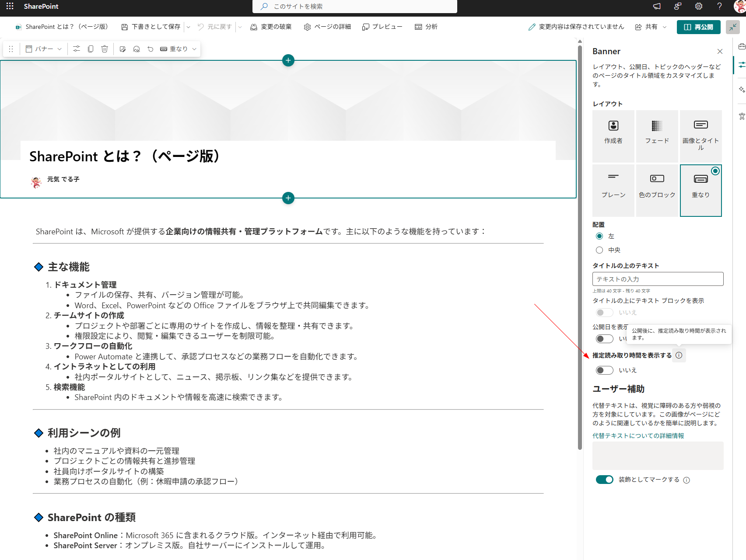Click the alternative text area box

point(658,456)
